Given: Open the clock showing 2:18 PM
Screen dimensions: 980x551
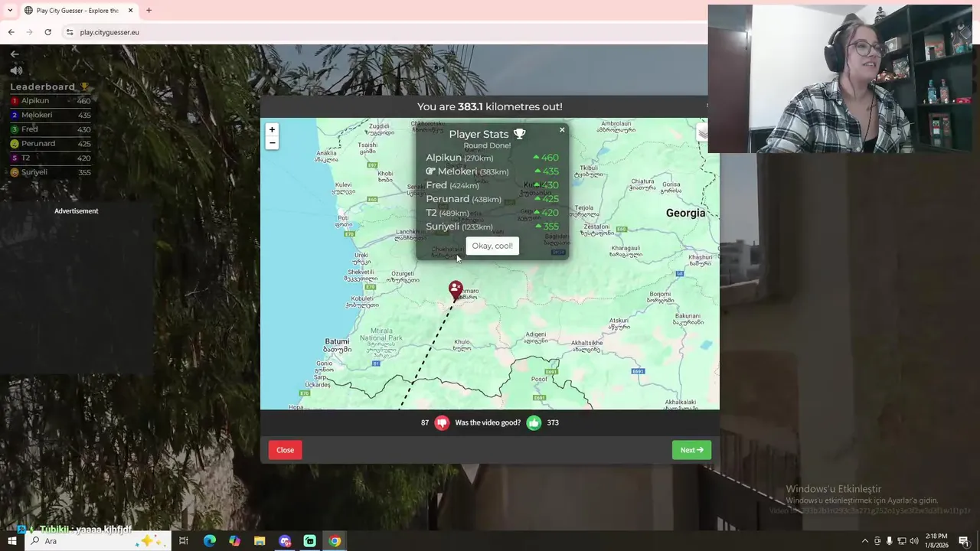Looking at the screenshot, I should (x=936, y=541).
